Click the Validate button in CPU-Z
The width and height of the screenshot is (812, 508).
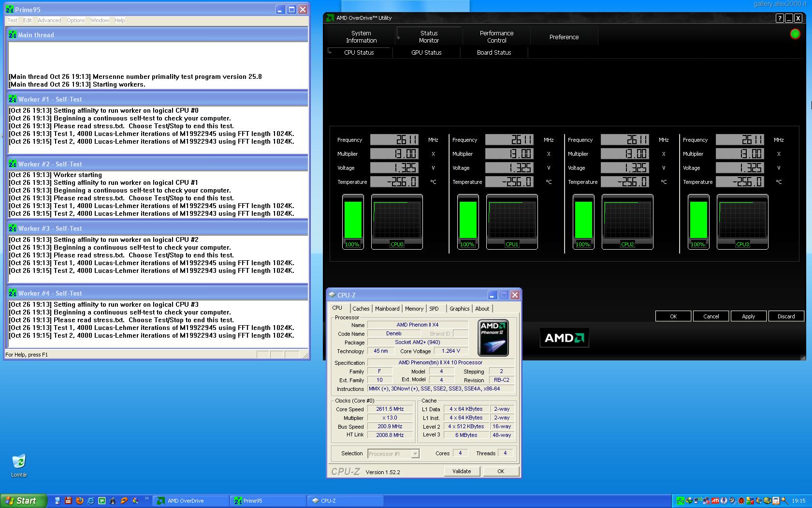coord(462,471)
